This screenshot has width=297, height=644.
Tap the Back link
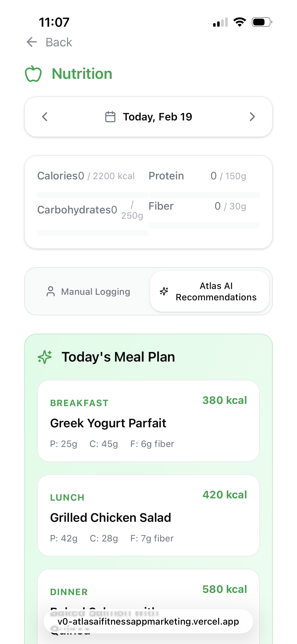click(59, 42)
